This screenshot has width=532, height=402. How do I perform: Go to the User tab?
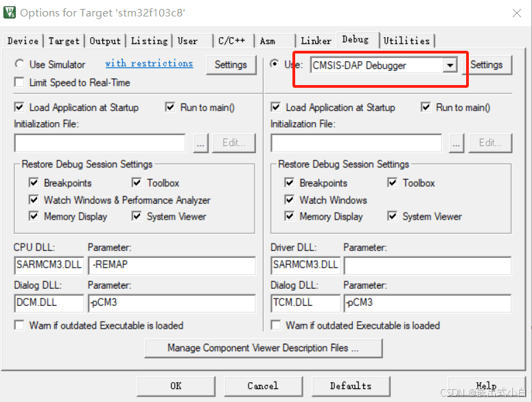(193, 40)
